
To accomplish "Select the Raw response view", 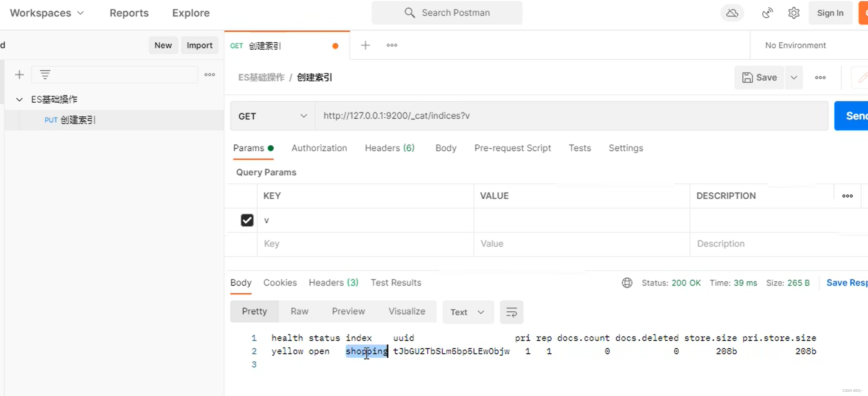I will 299,311.
